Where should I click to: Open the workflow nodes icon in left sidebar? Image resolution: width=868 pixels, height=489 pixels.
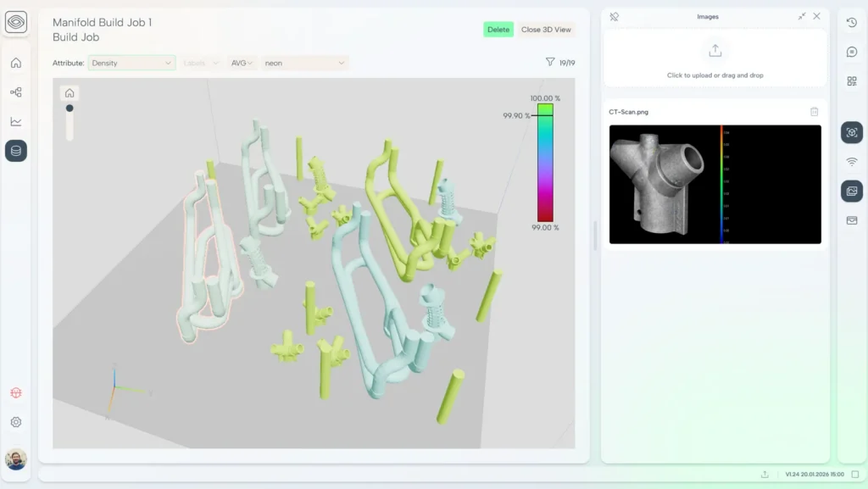(15, 92)
